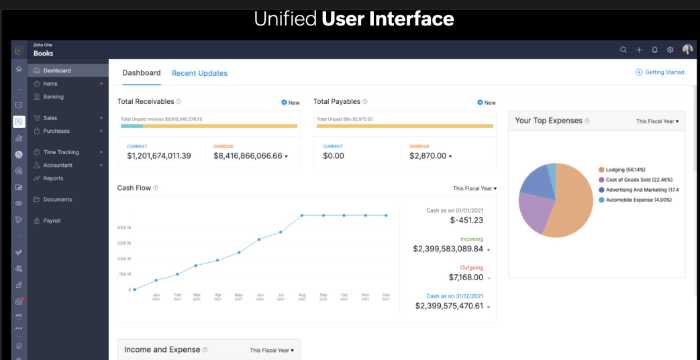Image resolution: width=700 pixels, height=360 pixels.
Task: Click the Aug data point on Cash Flow chart
Action: pos(302,215)
